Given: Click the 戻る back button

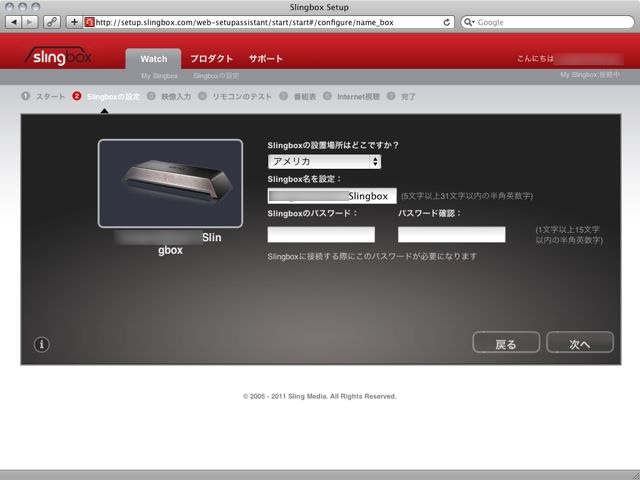Looking at the screenshot, I should [506, 342].
